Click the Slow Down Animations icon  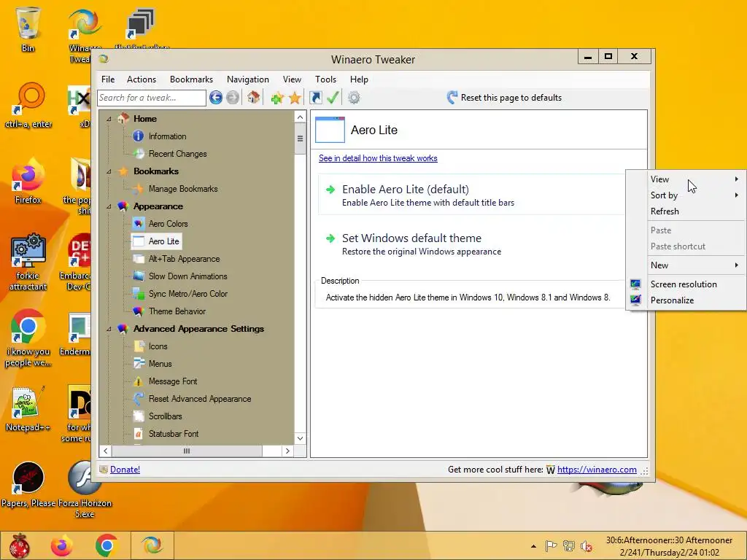point(138,276)
